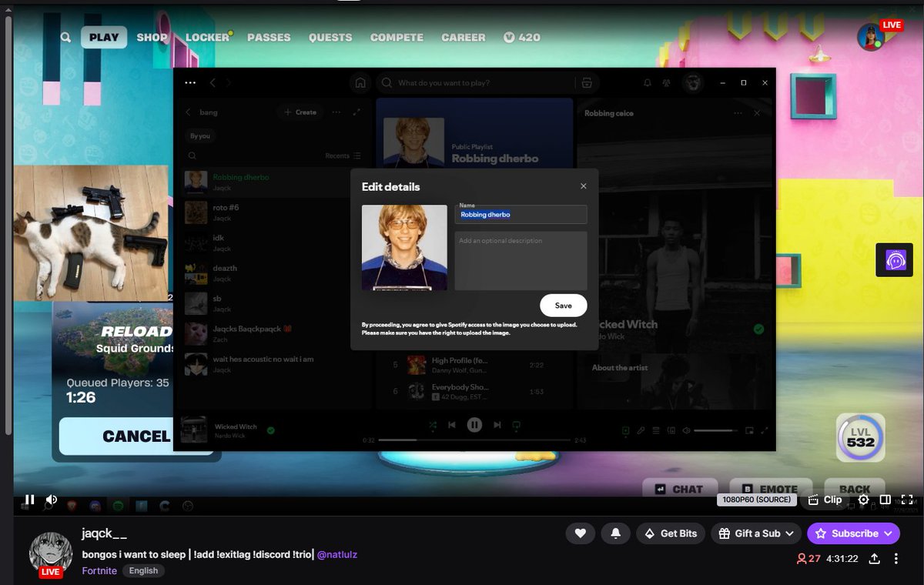Switch to Fortnite QUESTS tab
The width and height of the screenshot is (924, 585).
(x=330, y=37)
